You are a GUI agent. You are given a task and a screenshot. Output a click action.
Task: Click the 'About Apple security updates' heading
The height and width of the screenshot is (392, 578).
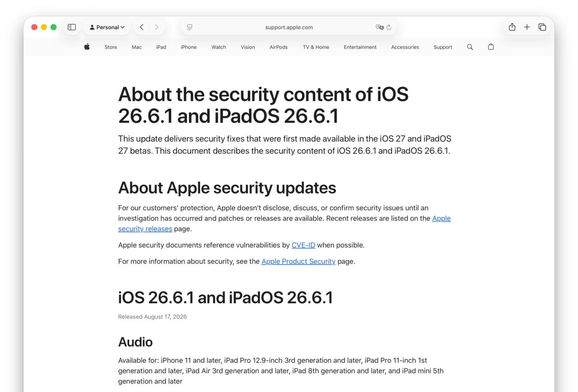tap(227, 188)
